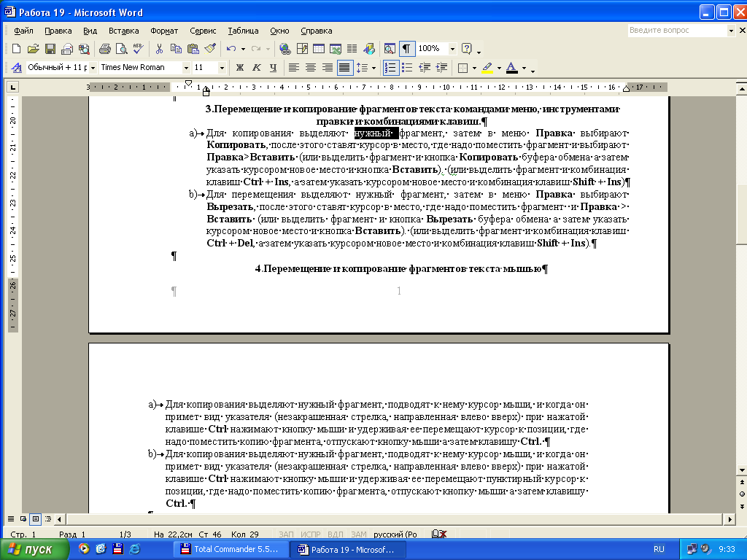This screenshot has width=747, height=560.
Task: Open the Сервис menu
Action: (x=203, y=31)
